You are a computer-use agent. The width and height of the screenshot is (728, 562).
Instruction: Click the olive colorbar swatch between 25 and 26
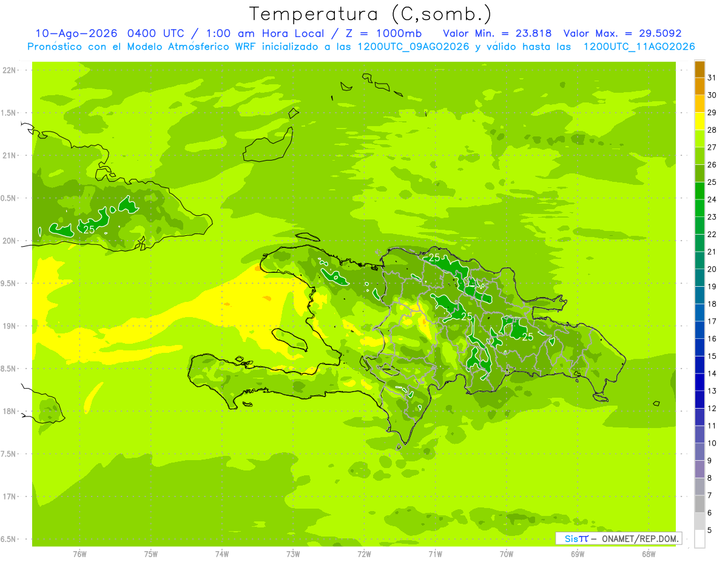tap(699, 173)
